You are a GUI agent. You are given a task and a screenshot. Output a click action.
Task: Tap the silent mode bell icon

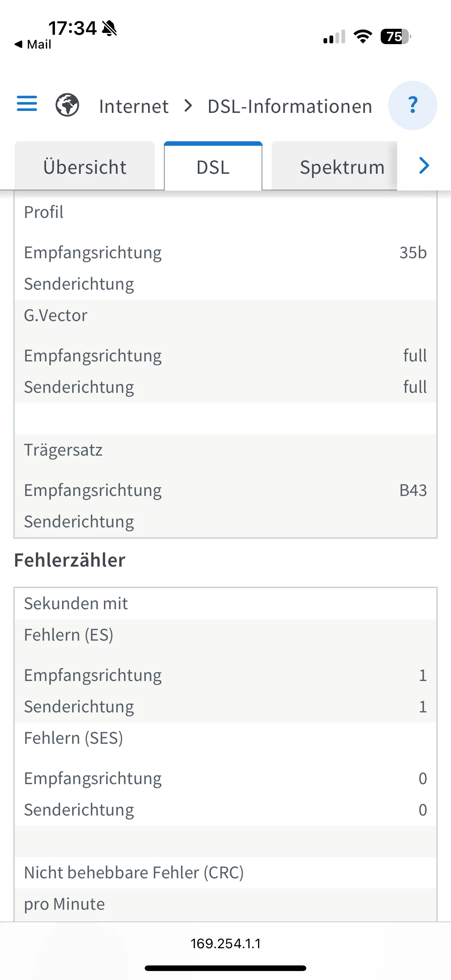point(110,28)
